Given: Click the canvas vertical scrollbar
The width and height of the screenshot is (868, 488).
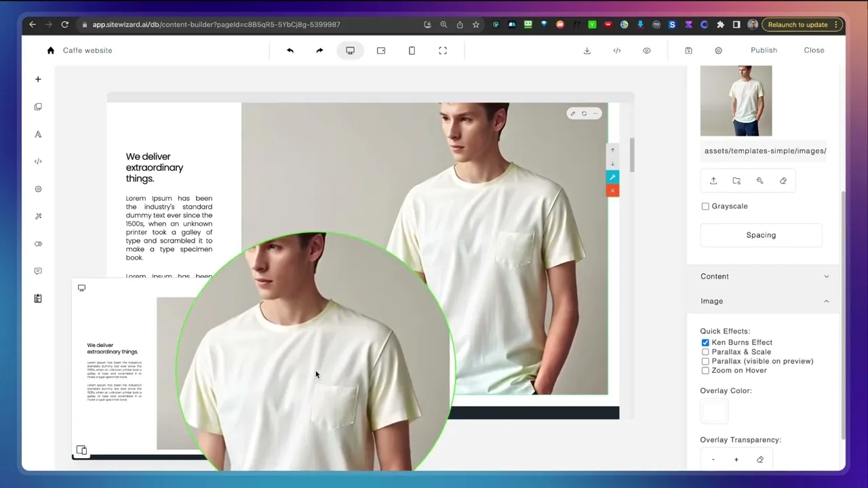Looking at the screenshot, I should pos(632,155).
